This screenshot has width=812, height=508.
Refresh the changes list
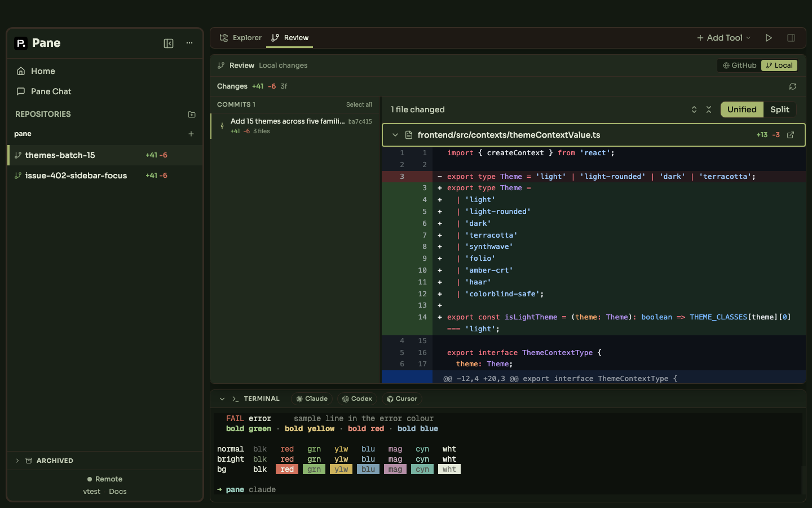pos(793,86)
